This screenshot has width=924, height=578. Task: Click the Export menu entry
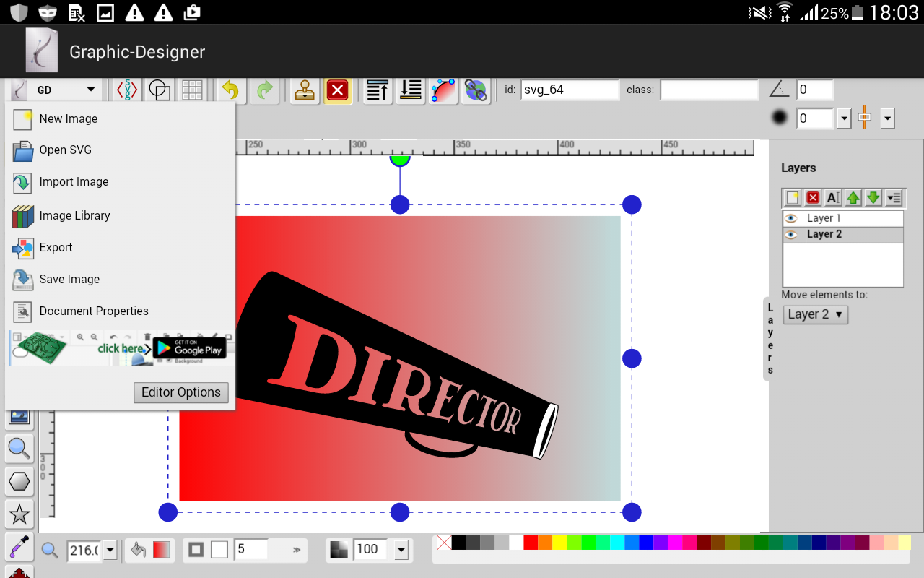[120, 247]
